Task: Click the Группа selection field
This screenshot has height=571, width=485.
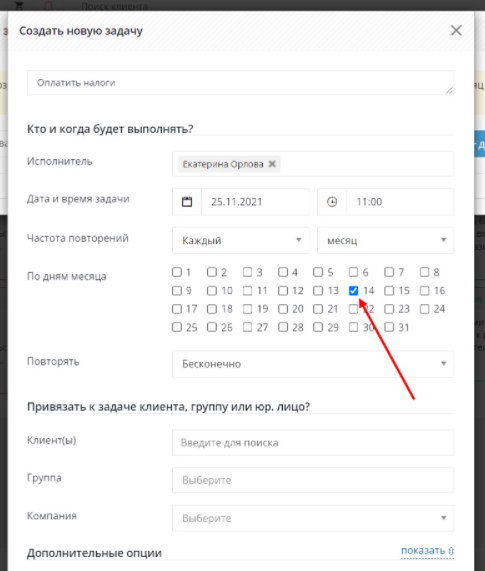Action: (x=313, y=480)
